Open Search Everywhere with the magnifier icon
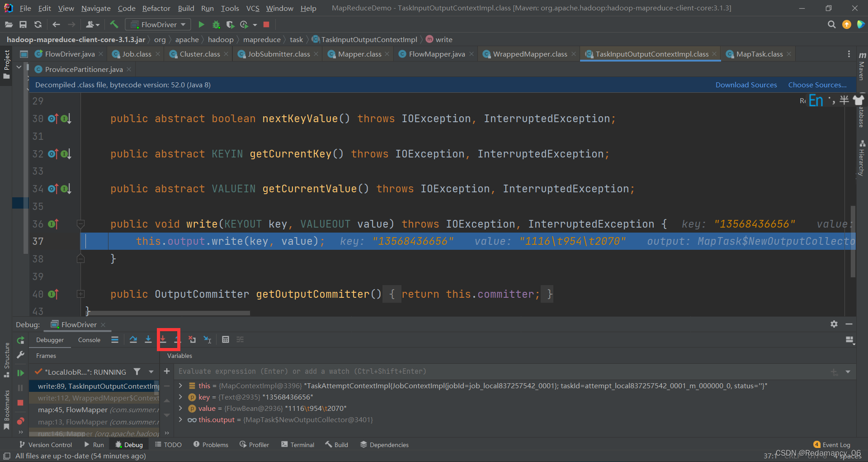This screenshot has width=868, height=462. pos(831,24)
